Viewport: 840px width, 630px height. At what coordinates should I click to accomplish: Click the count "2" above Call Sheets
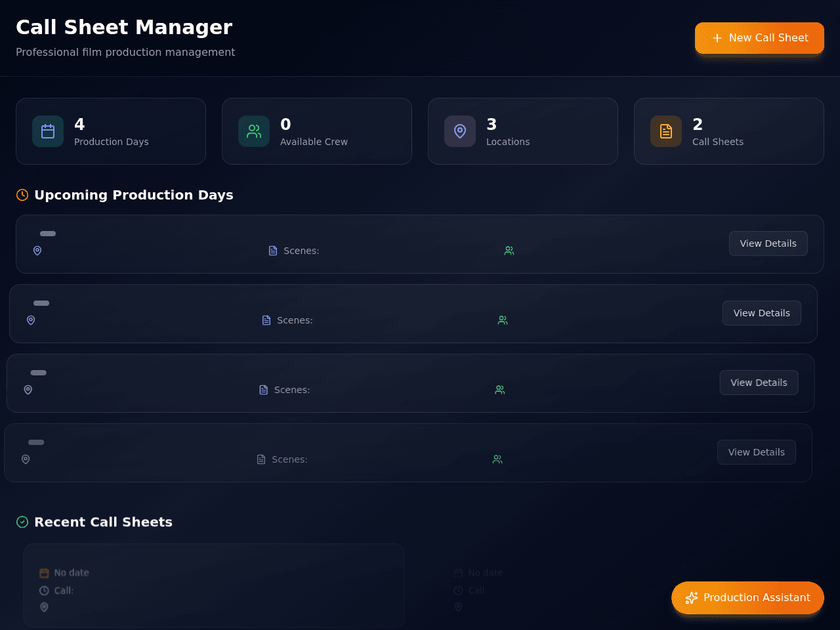[698, 124]
